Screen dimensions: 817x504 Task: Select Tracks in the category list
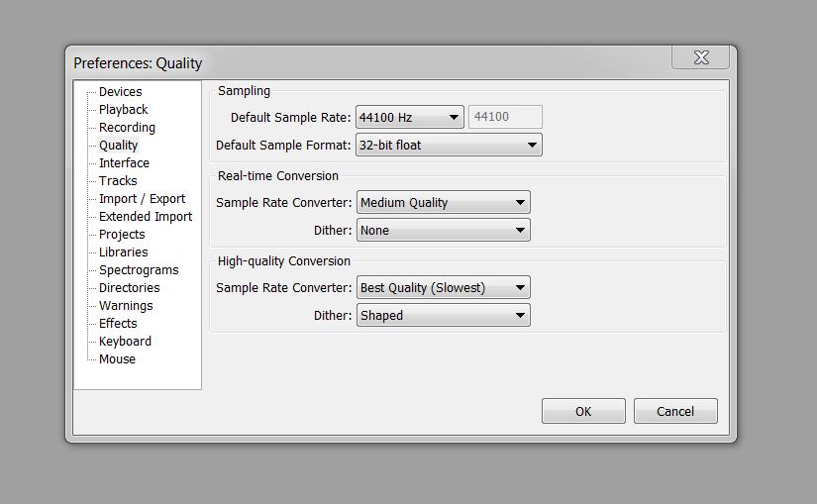click(118, 181)
